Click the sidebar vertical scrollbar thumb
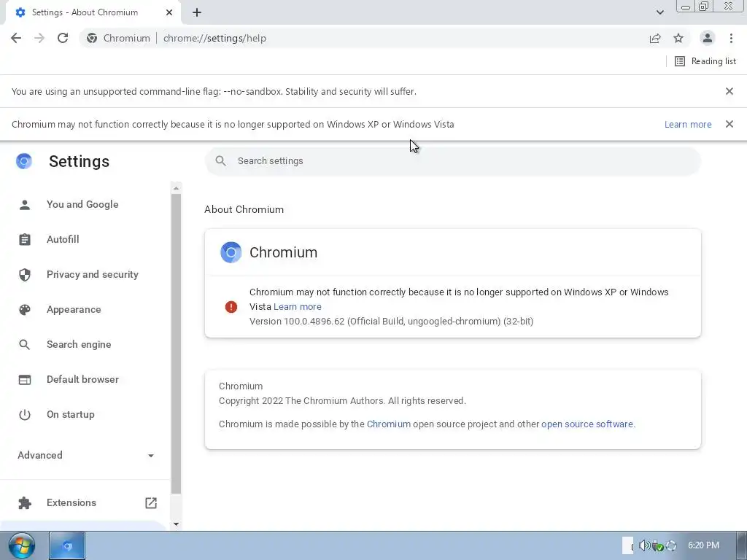The height and width of the screenshot is (560, 747). 176,344
